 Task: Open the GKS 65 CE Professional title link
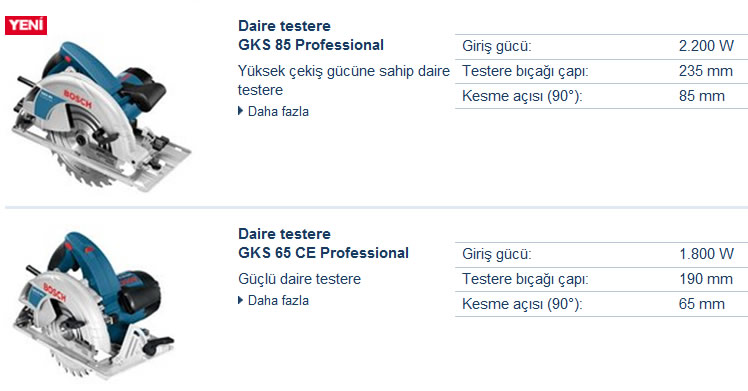point(323,253)
